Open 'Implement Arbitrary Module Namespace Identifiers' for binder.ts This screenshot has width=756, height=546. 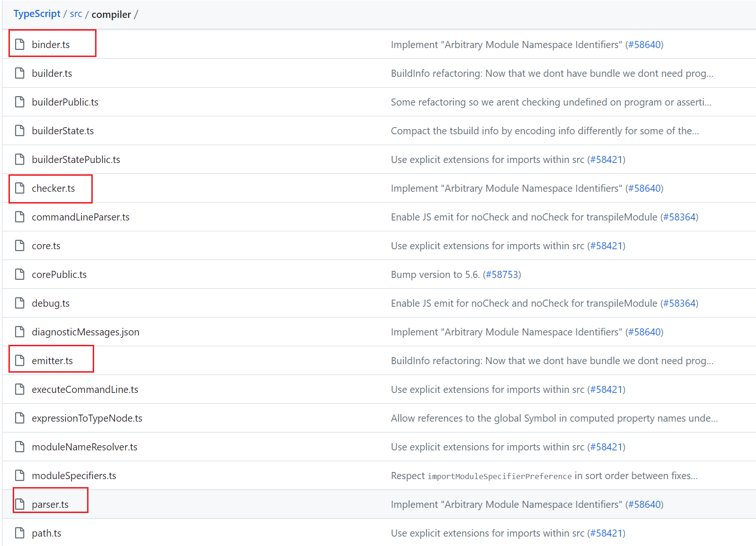click(507, 44)
